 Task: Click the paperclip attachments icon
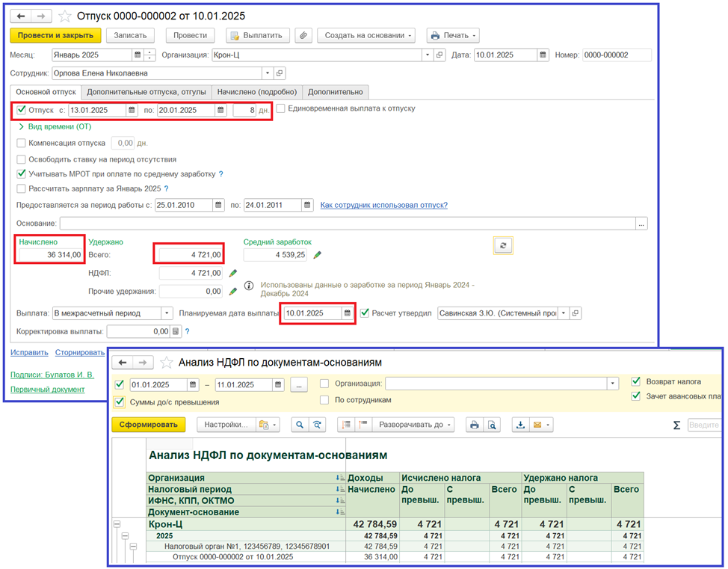303,35
